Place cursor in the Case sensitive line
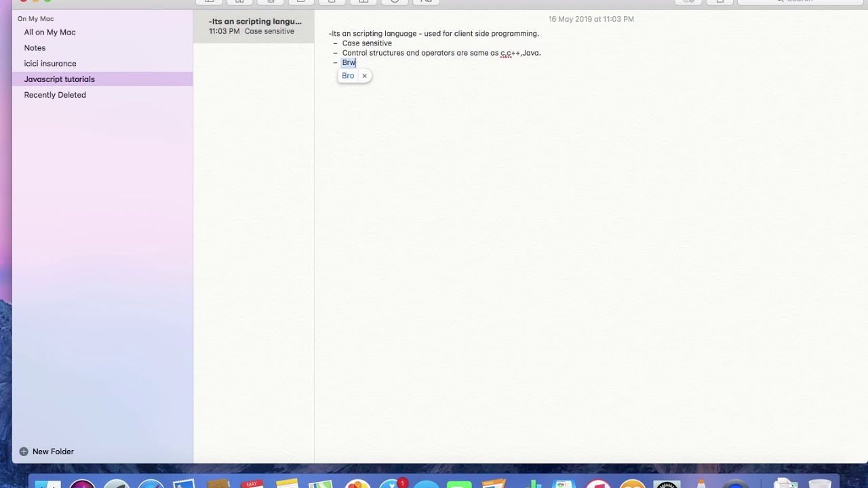Image resolution: width=868 pixels, height=488 pixels. point(367,43)
